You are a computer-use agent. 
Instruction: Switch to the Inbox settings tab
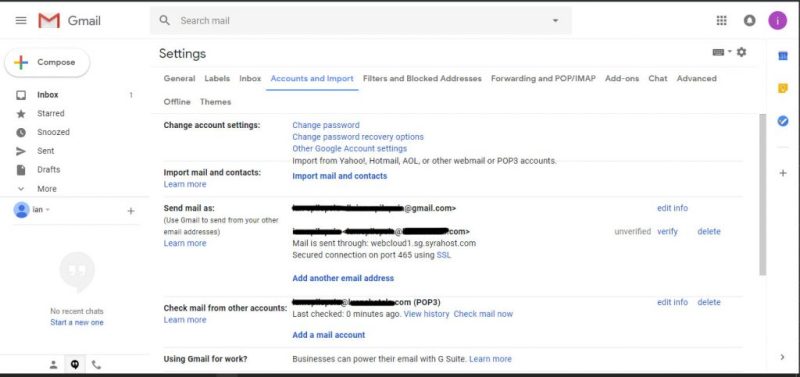point(250,79)
